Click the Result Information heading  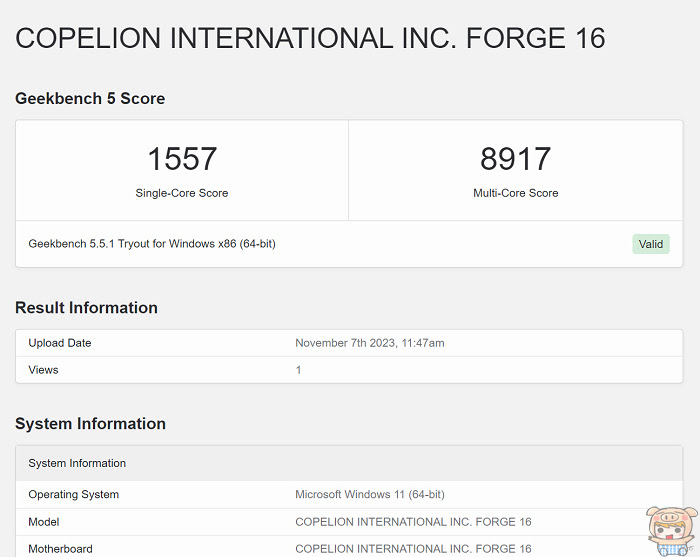[x=86, y=308]
